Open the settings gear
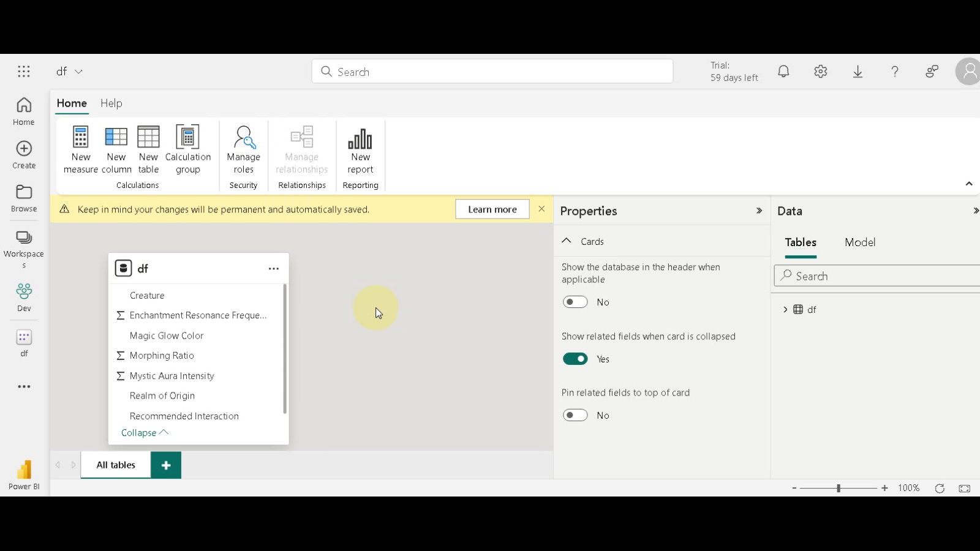980x551 pixels. [821, 72]
